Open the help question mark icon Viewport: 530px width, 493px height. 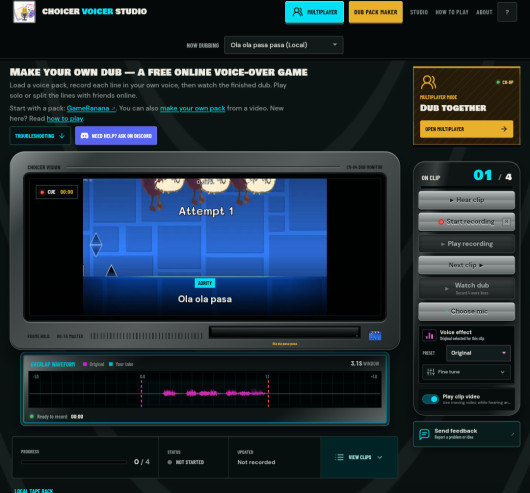point(507,12)
